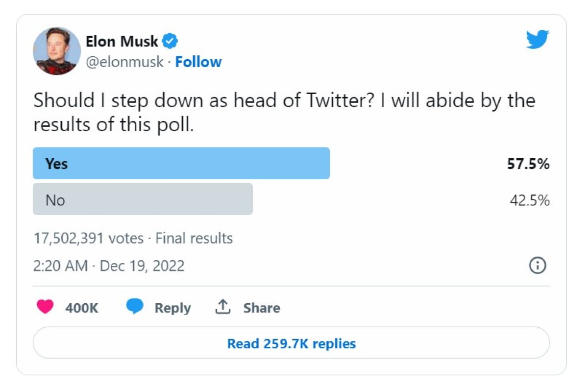
Task: Open the Elon Musk display name
Action: (122, 41)
